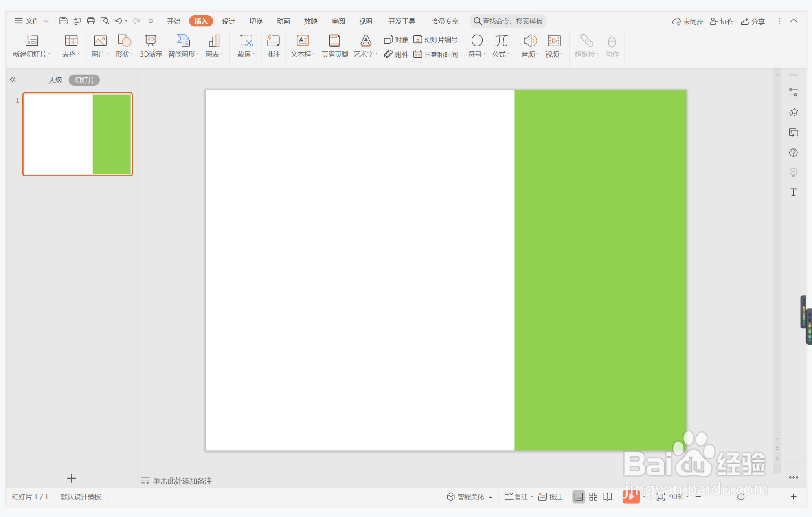
Task: Click the Screenshot (截屏) icon
Action: click(246, 41)
